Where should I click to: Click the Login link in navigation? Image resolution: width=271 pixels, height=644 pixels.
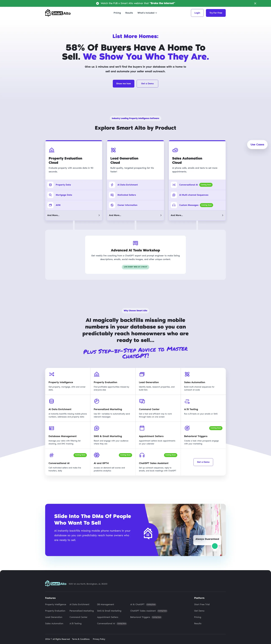[x=197, y=13]
